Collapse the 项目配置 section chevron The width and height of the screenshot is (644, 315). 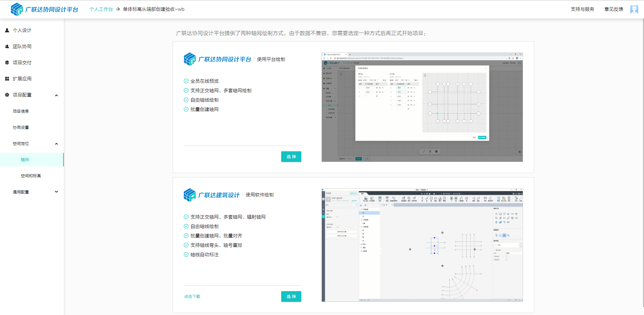(x=56, y=95)
